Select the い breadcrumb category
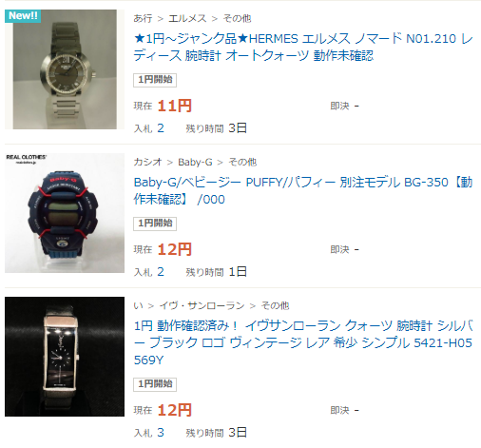Viewport: 481px width, 448px height. click(138, 305)
